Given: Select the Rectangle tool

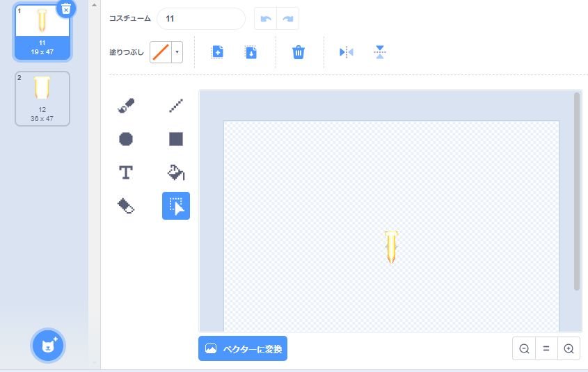Looking at the screenshot, I should [176, 139].
